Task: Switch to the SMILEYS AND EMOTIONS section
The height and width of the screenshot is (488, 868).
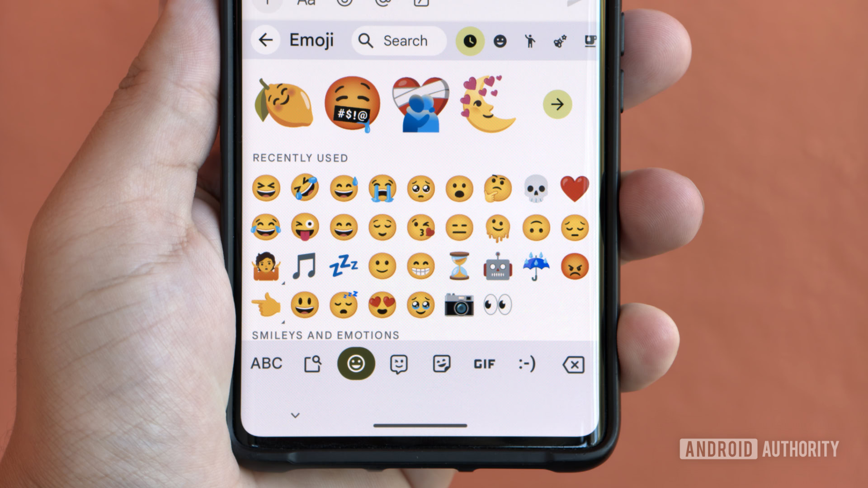Action: coord(502,40)
